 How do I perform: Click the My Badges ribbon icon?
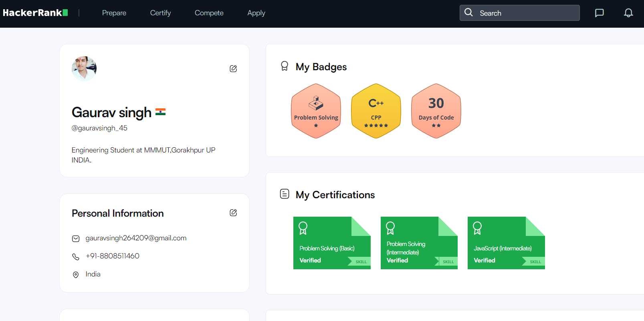pyautogui.click(x=285, y=66)
